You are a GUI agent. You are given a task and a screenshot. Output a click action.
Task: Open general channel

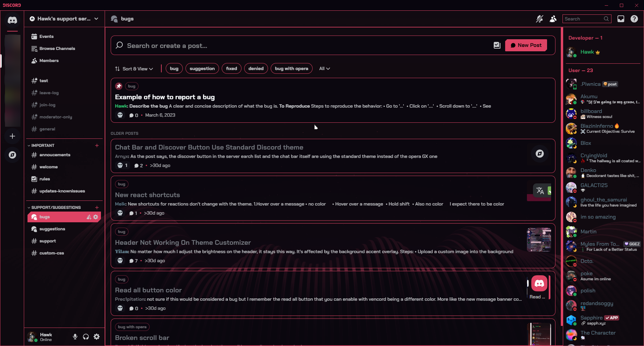(x=64, y=129)
